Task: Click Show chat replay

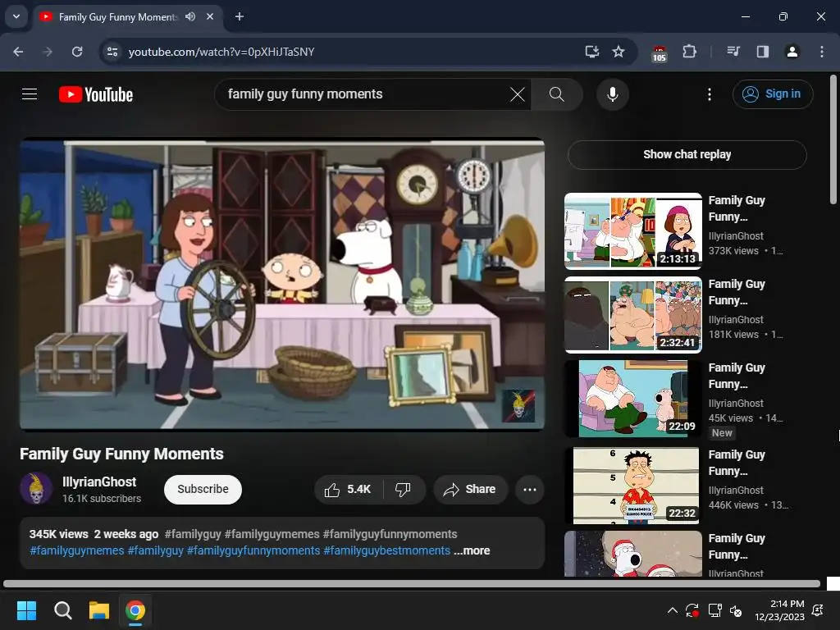Action: [687, 154]
